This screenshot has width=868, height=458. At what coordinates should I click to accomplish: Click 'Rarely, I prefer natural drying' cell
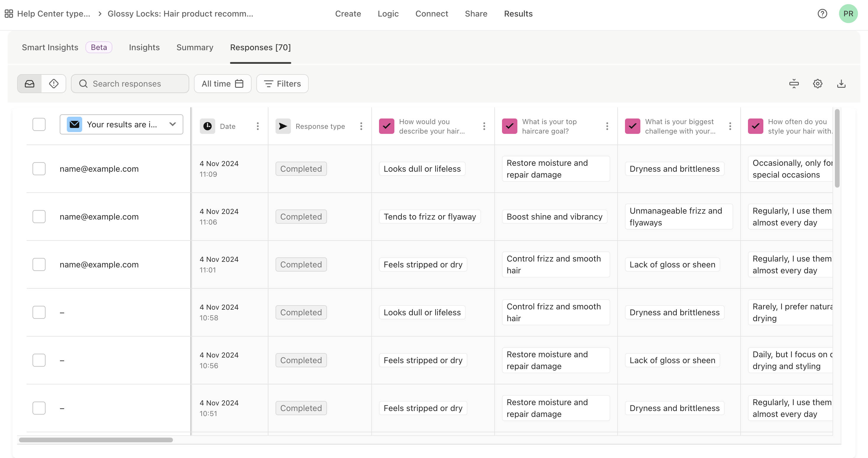(x=790, y=312)
